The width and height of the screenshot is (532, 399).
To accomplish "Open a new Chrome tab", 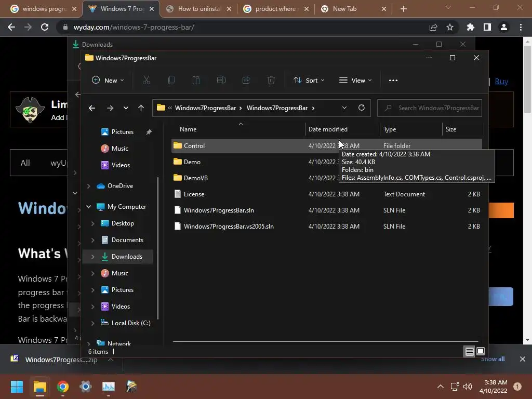I will click(403, 9).
